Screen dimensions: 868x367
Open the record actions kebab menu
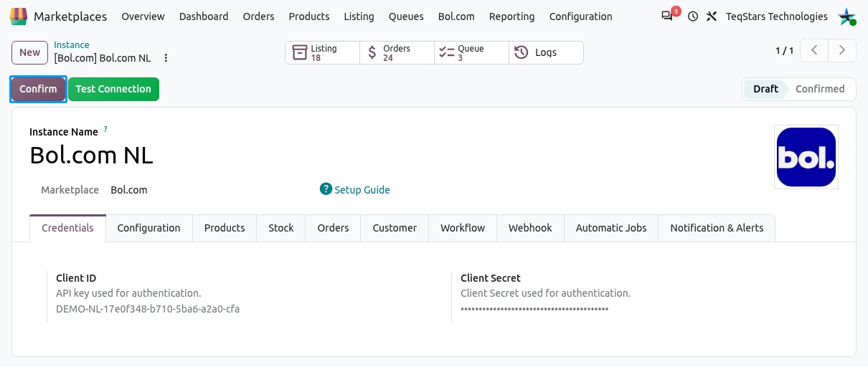pyautogui.click(x=166, y=58)
